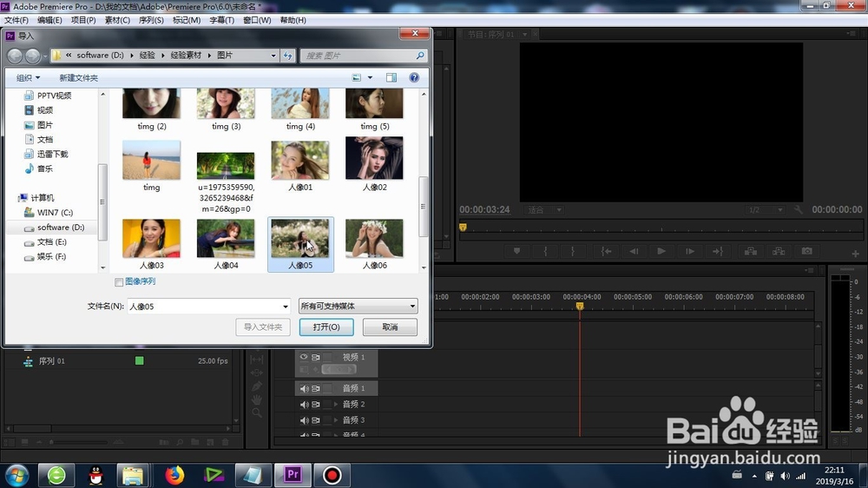The height and width of the screenshot is (488, 868).
Task: Open the 编辑(E) menu
Action: click(x=49, y=20)
